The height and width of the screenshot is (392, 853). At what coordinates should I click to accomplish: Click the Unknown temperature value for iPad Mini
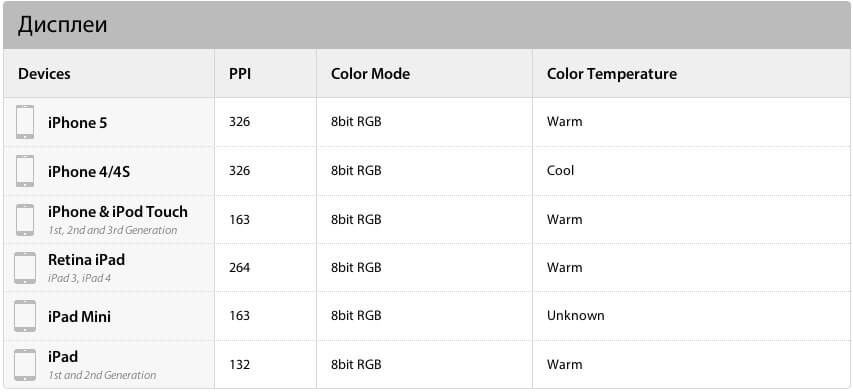(576, 316)
